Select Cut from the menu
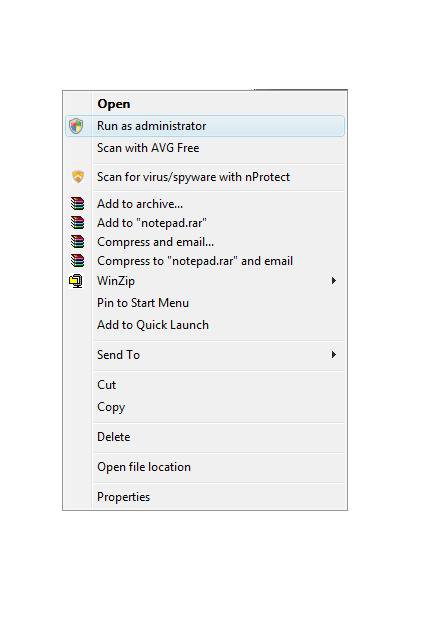The width and height of the screenshot is (432, 618). click(x=205, y=385)
